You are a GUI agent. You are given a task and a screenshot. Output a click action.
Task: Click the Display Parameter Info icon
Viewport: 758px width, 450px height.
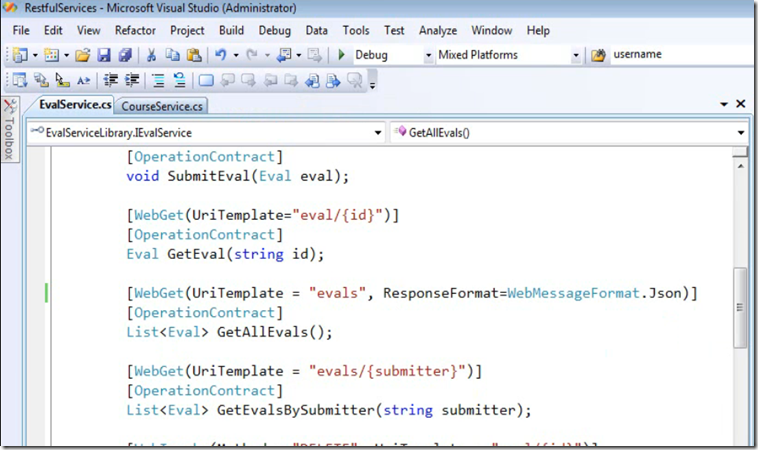[41, 80]
